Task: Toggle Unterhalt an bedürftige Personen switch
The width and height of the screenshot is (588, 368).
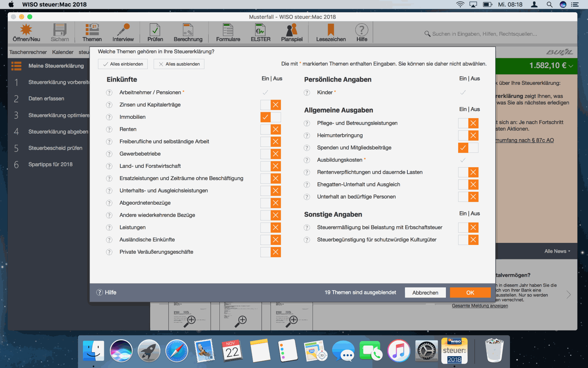Action: 468,197
